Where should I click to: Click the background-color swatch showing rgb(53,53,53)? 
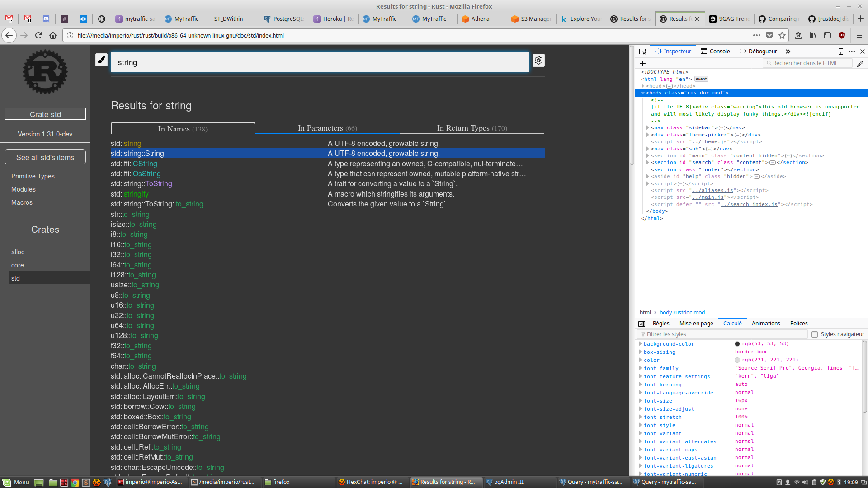(738, 343)
